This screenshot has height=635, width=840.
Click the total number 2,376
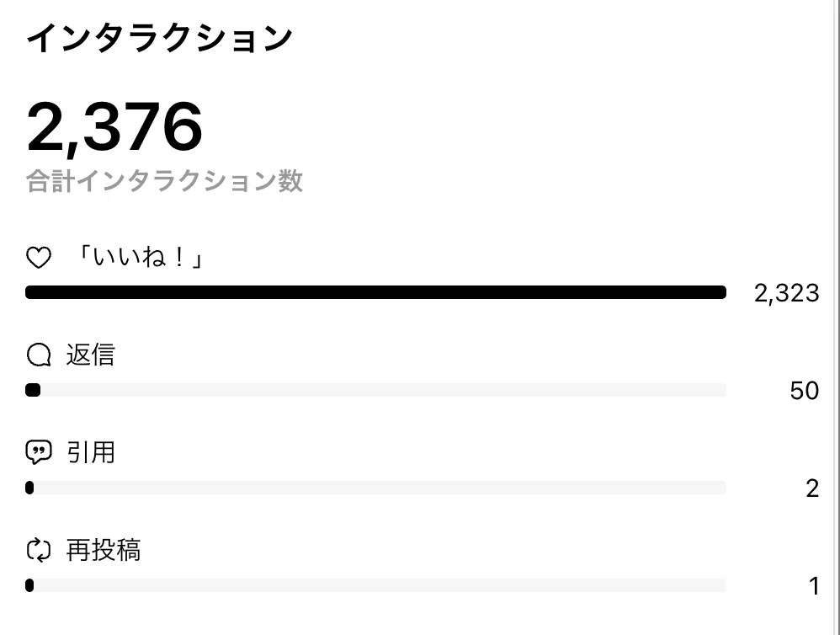(x=114, y=127)
